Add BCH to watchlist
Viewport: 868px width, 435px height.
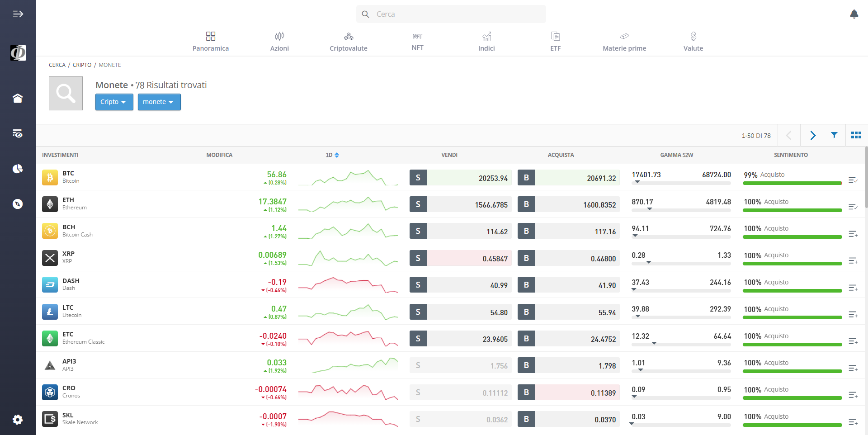pos(853,234)
